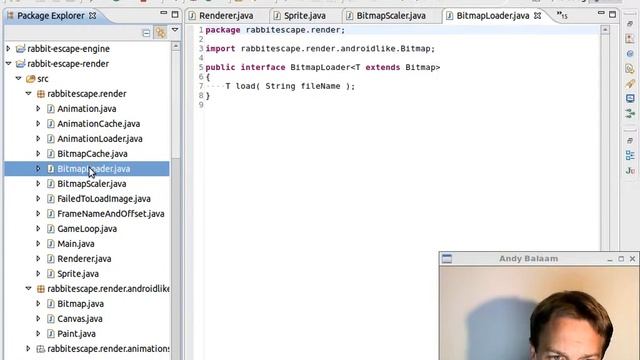Click Canvas.java file icon
Image resolution: width=640 pixels, height=360 pixels.
51,319
